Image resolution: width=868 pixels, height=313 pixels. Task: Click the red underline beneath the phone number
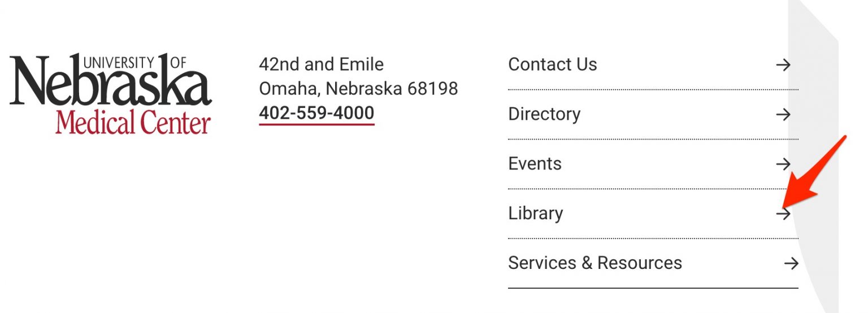pyautogui.click(x=316, y=124)
